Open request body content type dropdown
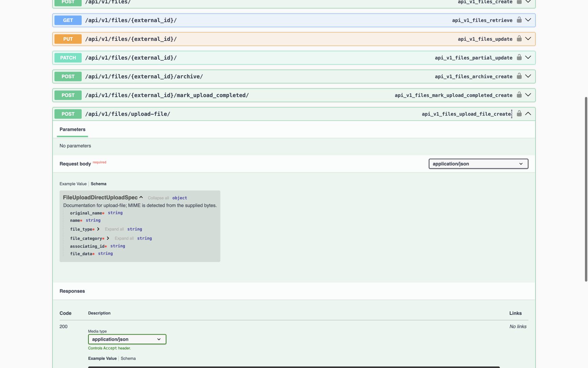The image size is (588, 368). pos(478,164)
